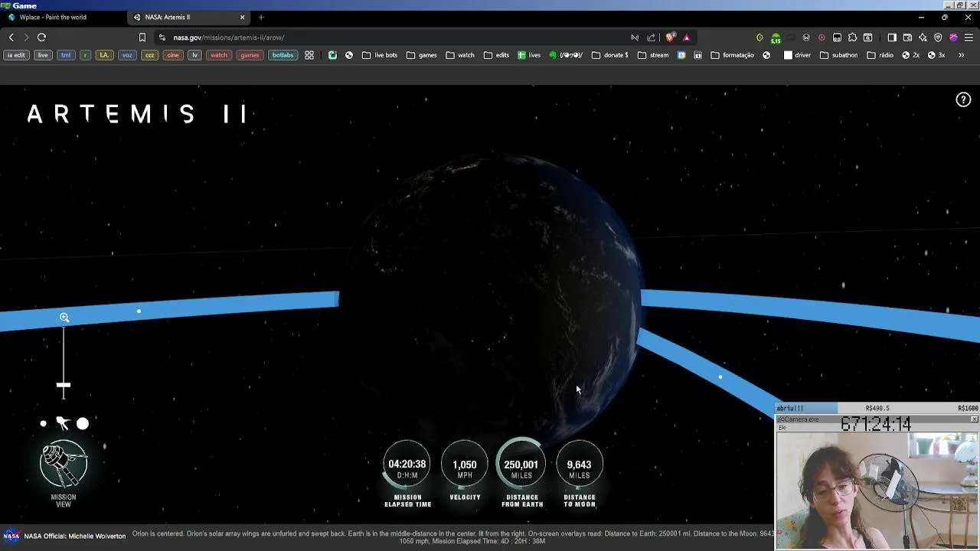This screenshot has width=980, height=551.
Task: Open the Leo AI sparkle icon
Action: point(923,37)
